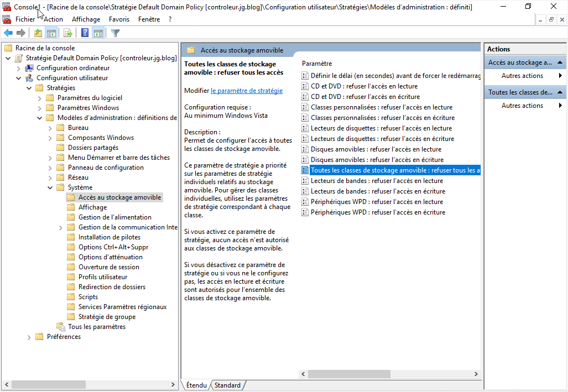
Task: Click the icon of Périphériques WPD lecture policy
Action: (305, 202)
